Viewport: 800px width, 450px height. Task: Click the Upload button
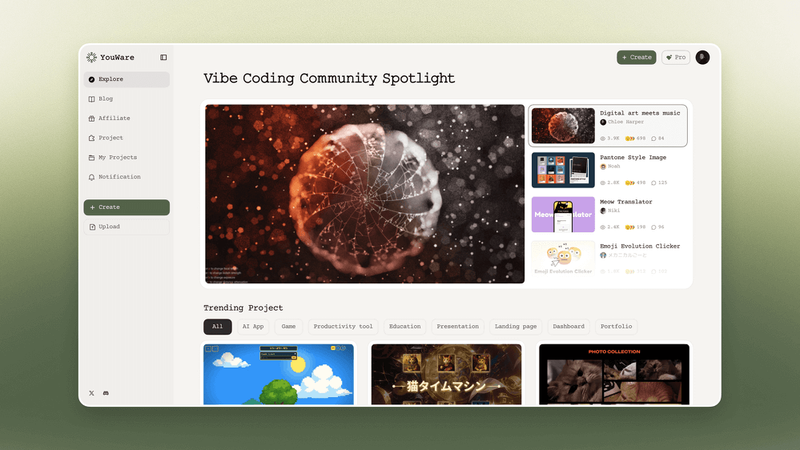point(127,227)
